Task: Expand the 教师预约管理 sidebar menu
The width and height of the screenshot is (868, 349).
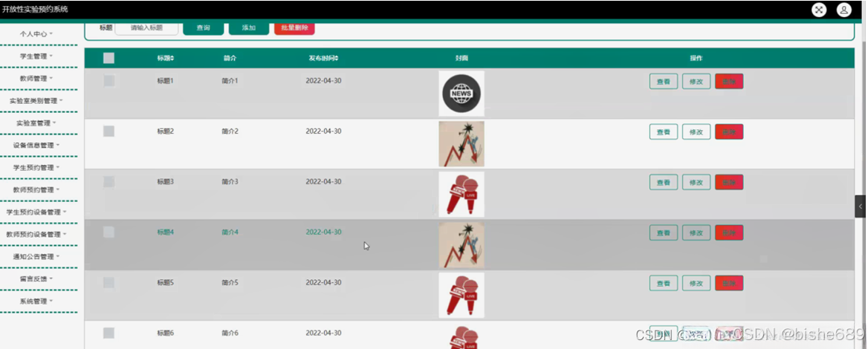Action: (36, 189)
